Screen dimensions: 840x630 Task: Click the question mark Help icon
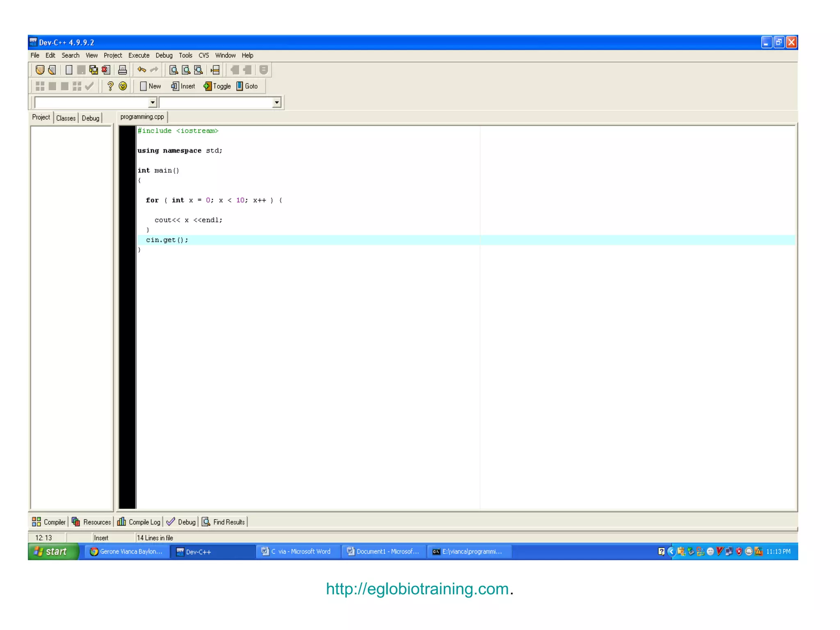click(110, 86)
